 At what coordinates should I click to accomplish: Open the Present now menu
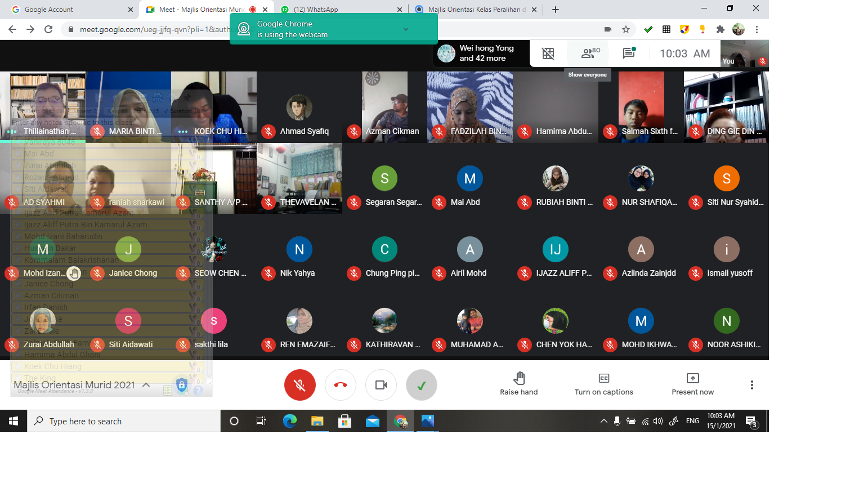click(x=693, y=384)
